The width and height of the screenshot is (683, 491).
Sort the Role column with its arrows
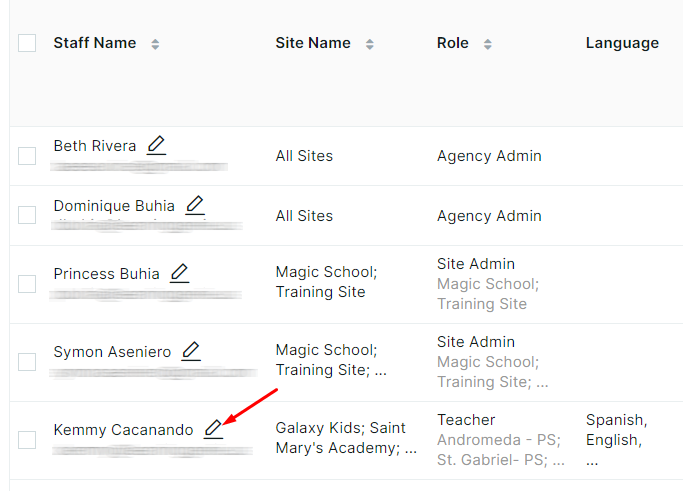click(x=487, y=44)
